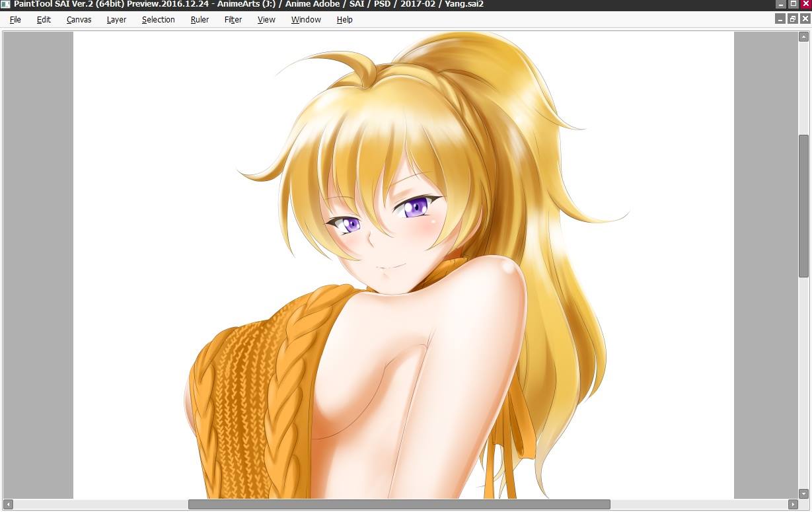Click the vertical scrollbar thumb
Image resolution: width=812 pixels, height=512 pixels.
coord(803,205)
